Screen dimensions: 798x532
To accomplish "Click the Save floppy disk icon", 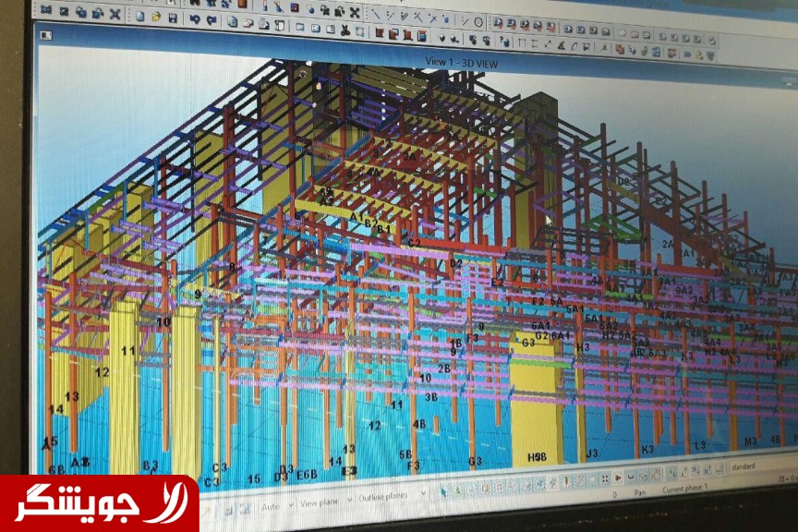I will 173,18.
